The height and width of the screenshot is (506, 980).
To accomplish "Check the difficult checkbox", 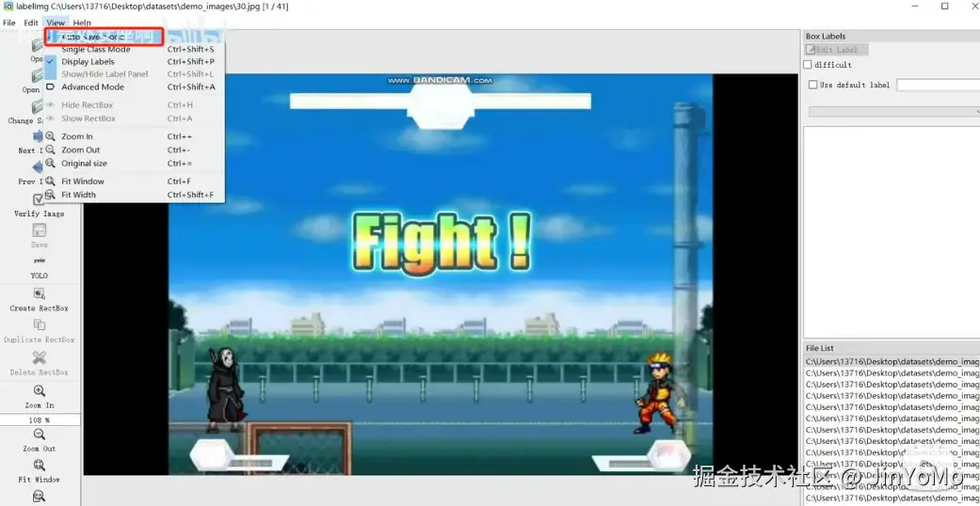I will tap(808, 64).
